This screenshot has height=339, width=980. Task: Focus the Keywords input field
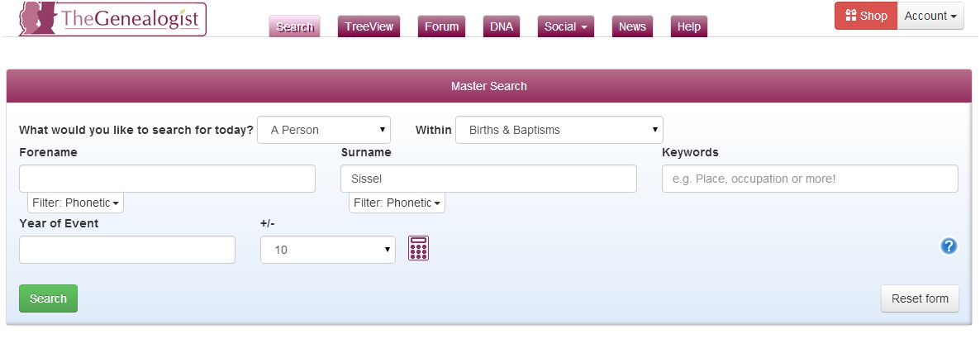click(x=810, y=179)
